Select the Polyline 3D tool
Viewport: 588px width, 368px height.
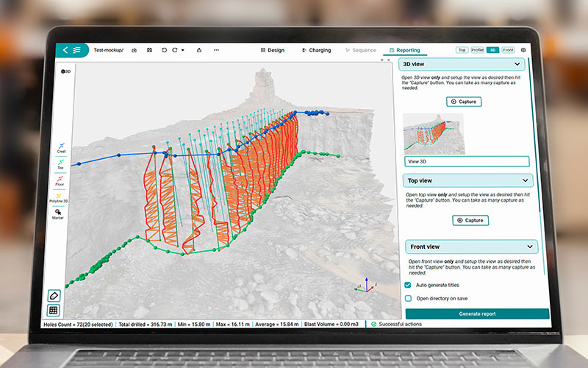click(59, 198)
